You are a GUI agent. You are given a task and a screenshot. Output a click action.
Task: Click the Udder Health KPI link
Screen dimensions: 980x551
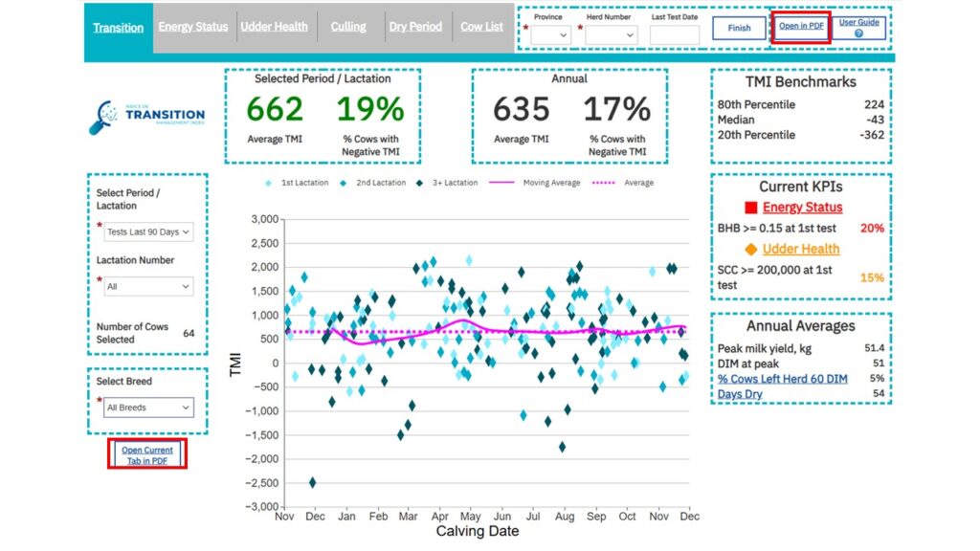tap(801, 249)
